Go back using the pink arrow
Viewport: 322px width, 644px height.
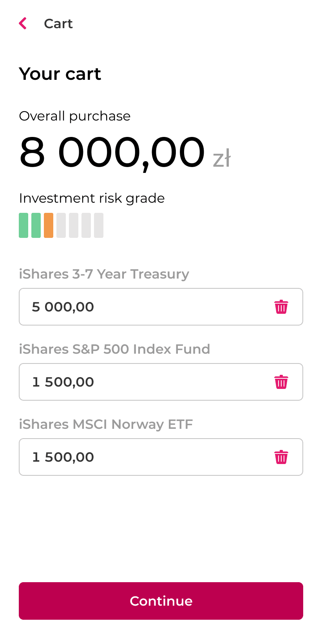[x=23, y=23]
